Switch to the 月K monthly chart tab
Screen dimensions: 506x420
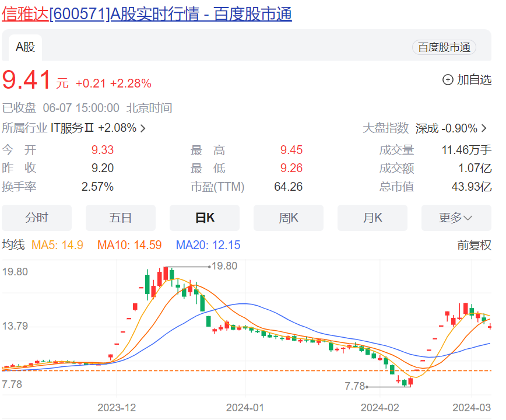pos(373,217)
